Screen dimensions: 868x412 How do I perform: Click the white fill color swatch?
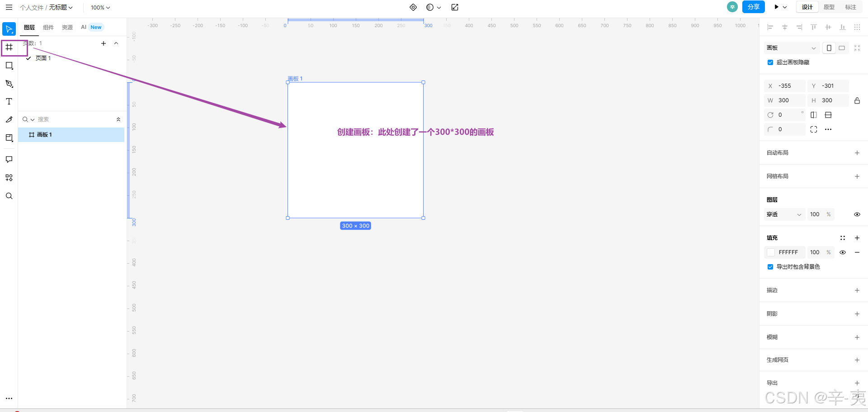(x=771, y=252)
